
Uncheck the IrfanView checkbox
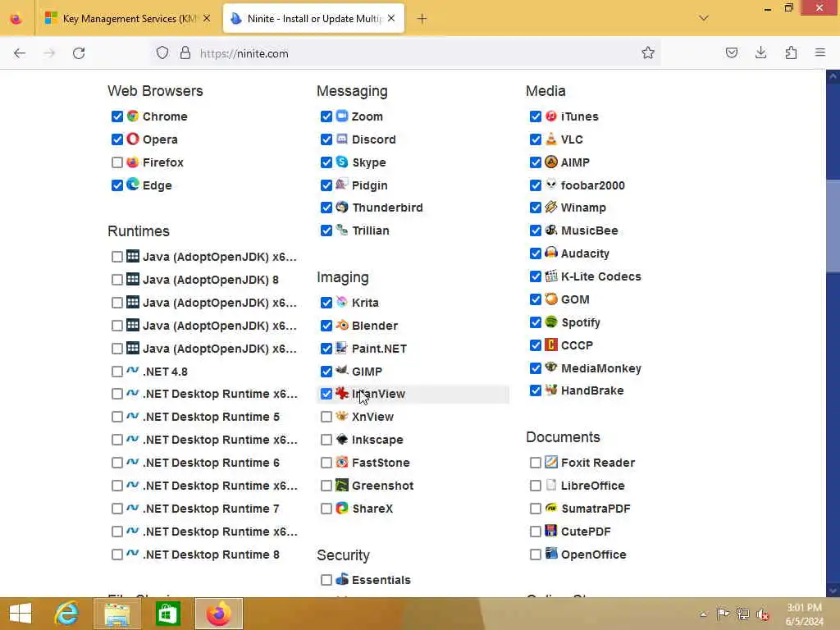pos(326,394)
